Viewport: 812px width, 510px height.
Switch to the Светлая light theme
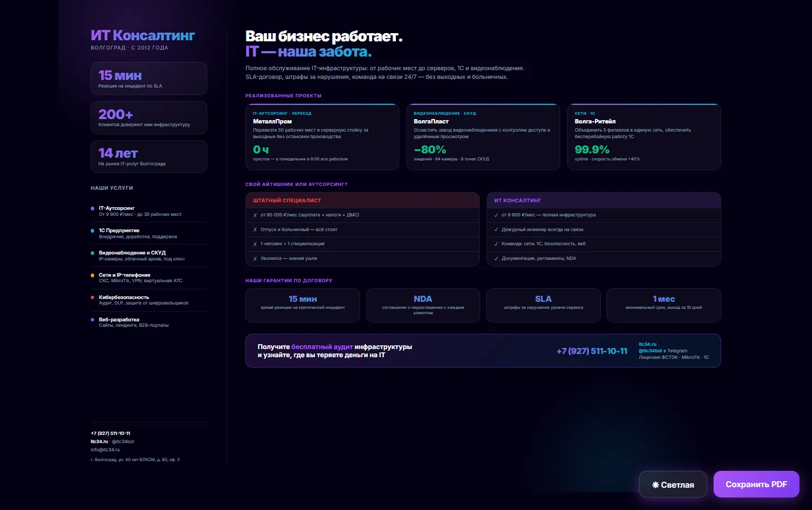coord(673,484)
